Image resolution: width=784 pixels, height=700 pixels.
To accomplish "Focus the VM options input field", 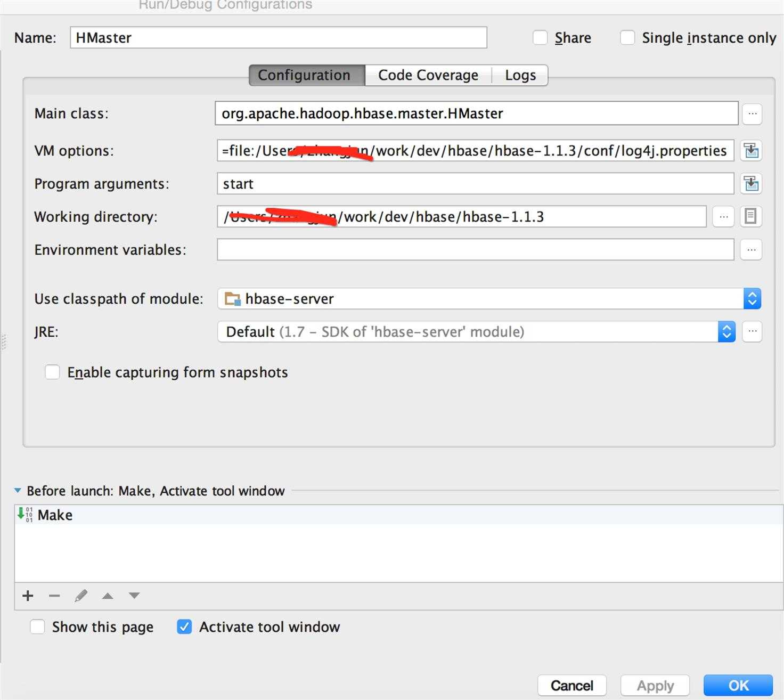I will coord(476,151).
